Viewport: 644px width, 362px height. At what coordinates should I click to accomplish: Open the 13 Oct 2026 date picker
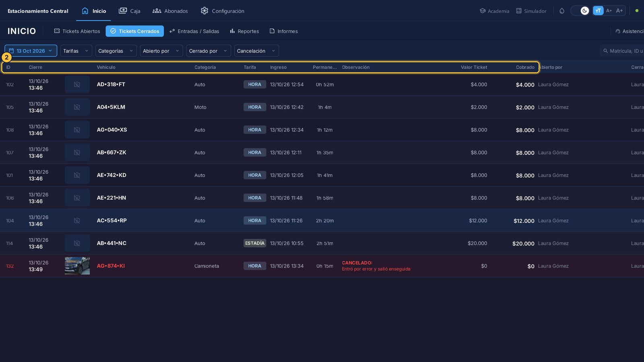pos(31,51)
